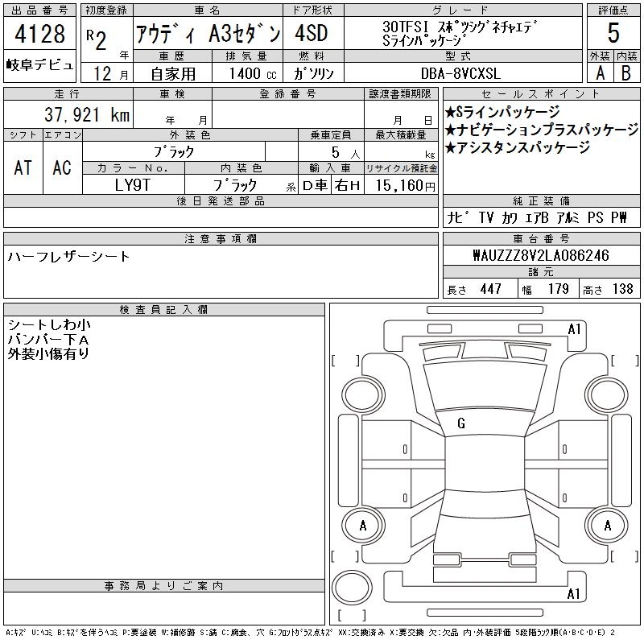Click the overall evaluation score 5
The height and width of the screenshot is (644, 644).
pos(613,32)
